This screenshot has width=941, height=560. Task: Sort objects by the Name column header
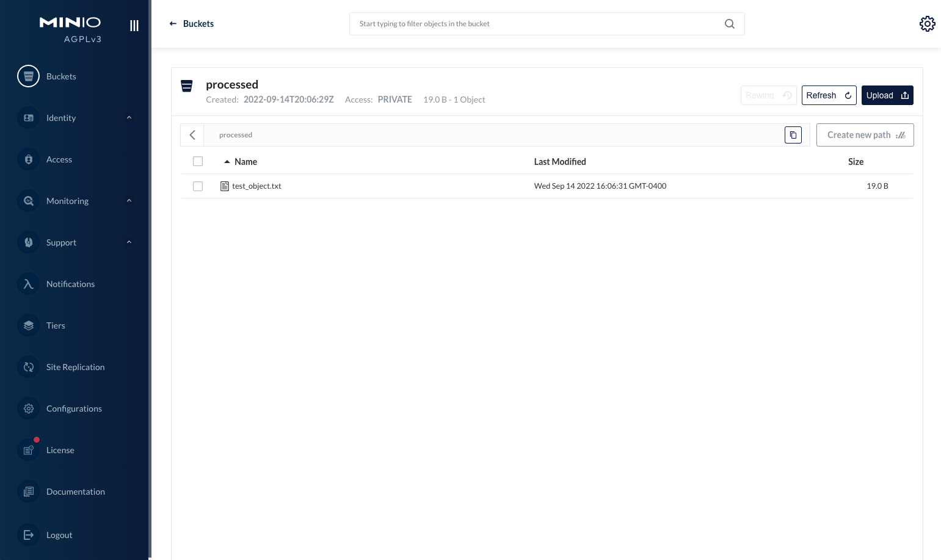point(245,162)
